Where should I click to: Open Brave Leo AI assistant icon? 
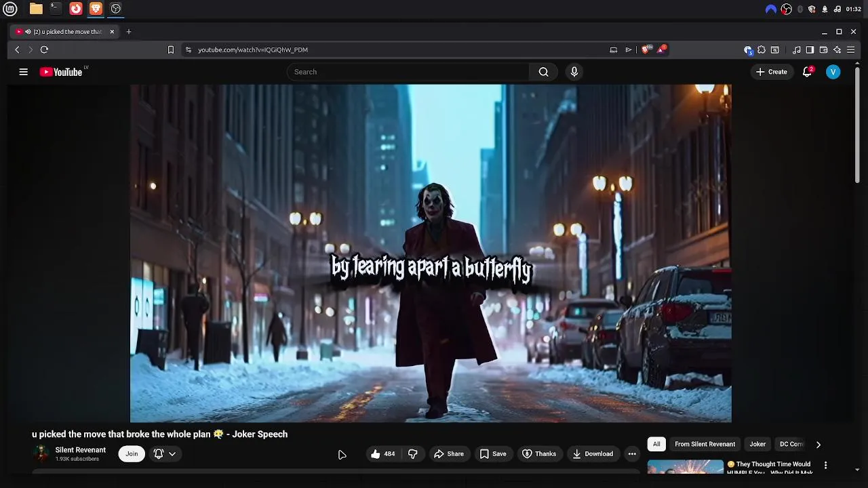pyautogui.click(x=837, y=49)
